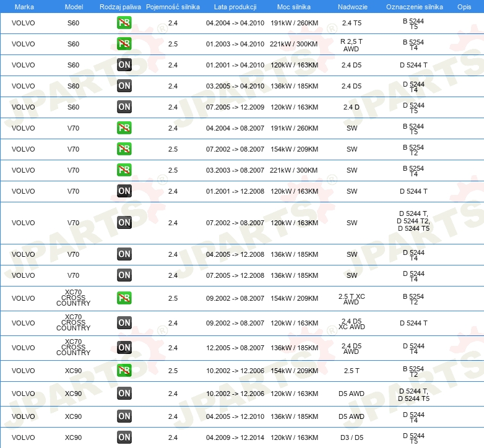484x448 pixels.
Task: Click ON diesel icon, S60 03.2005 row
Action: tap(124, 86)
